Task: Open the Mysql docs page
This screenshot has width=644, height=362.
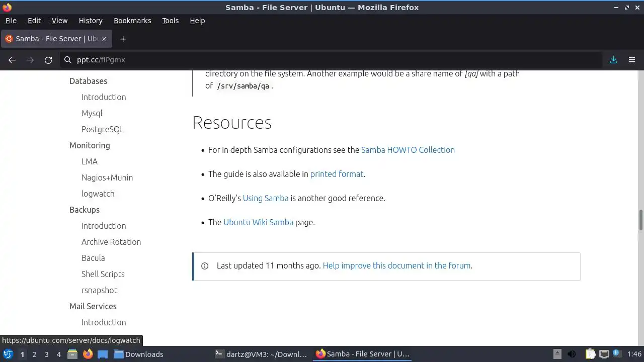Action: (92, 113)
